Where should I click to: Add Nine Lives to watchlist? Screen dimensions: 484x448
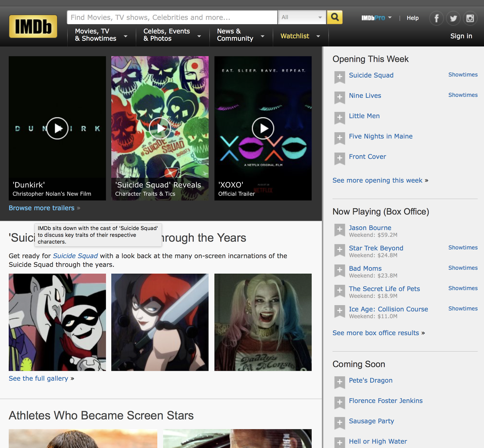coord(340,97)
